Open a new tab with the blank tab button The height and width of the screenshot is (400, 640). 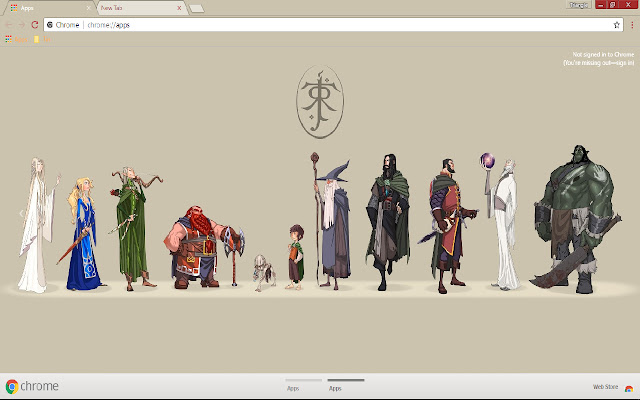pyautogui.click(x=197, y=9)
